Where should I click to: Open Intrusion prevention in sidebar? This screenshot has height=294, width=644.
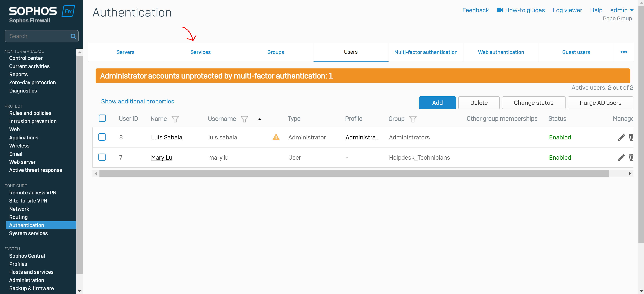click(x=33, y=121)
